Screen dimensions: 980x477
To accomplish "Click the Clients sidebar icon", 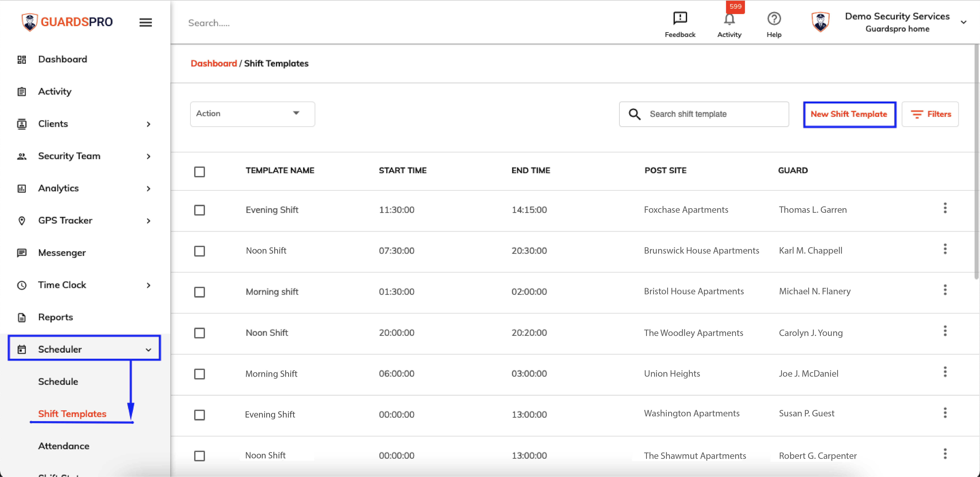I will pos(22,124).
